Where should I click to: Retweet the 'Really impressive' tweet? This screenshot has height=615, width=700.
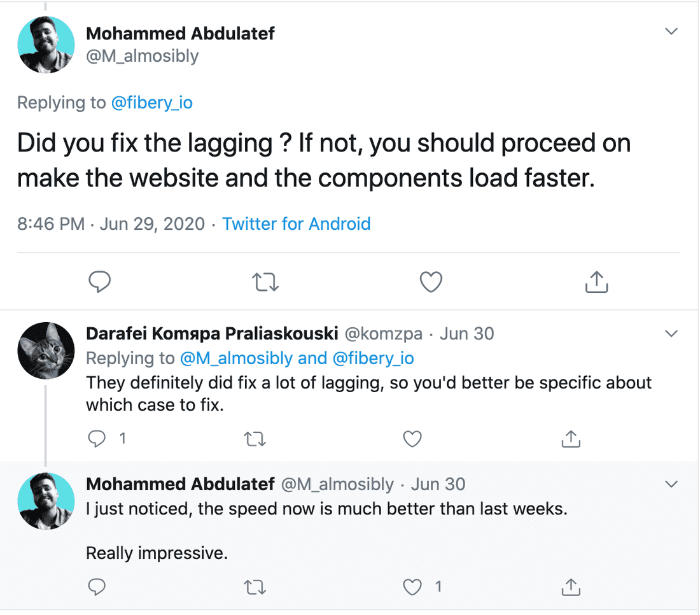click(255, 587)
